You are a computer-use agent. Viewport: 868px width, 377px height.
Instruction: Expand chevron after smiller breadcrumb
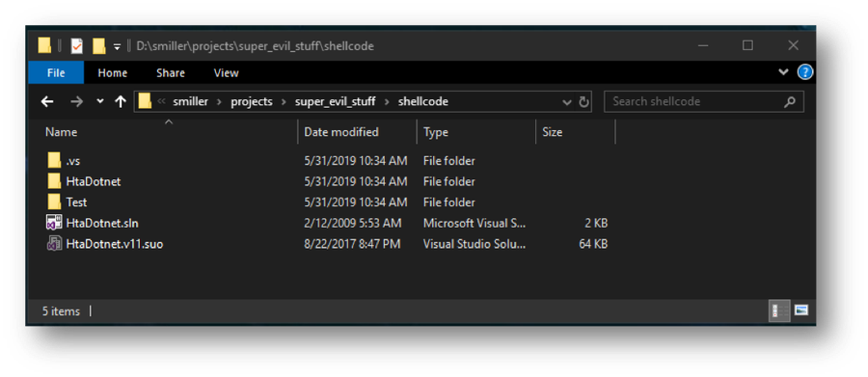coord(219,102)
